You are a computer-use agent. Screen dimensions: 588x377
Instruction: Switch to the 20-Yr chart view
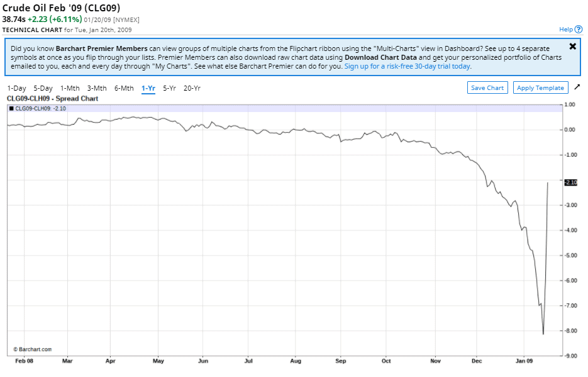point(191,88)
